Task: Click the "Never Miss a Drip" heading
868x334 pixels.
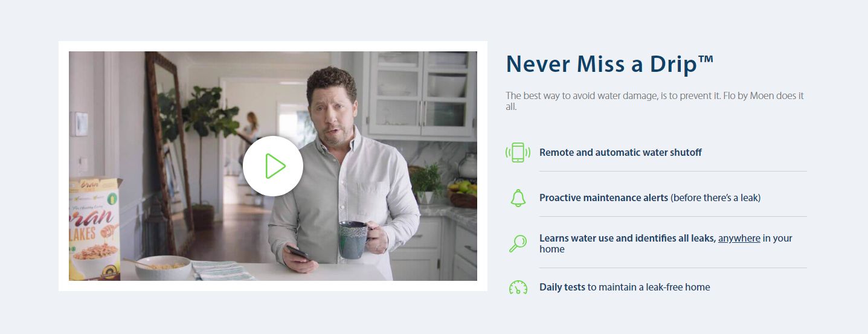Action: point(609,64)
